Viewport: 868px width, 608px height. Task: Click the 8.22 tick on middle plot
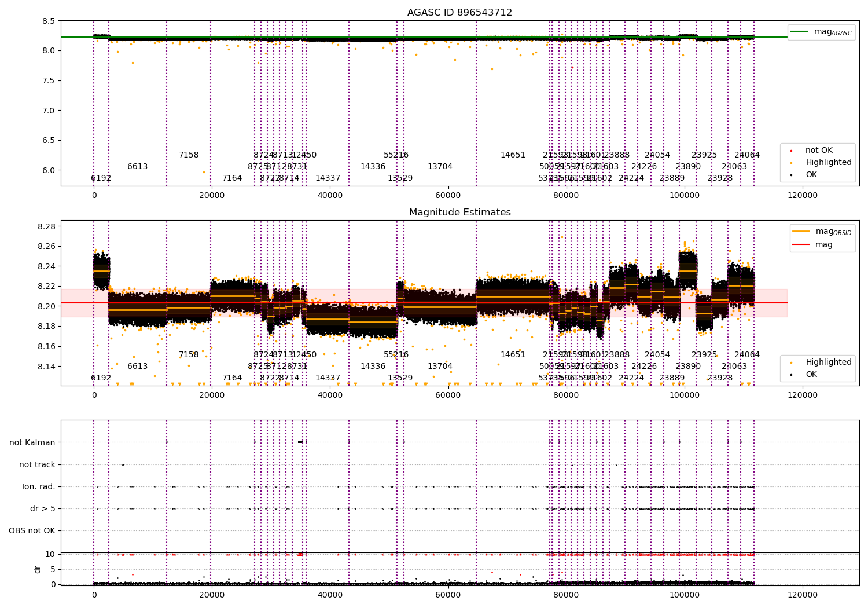coord(47,287)
